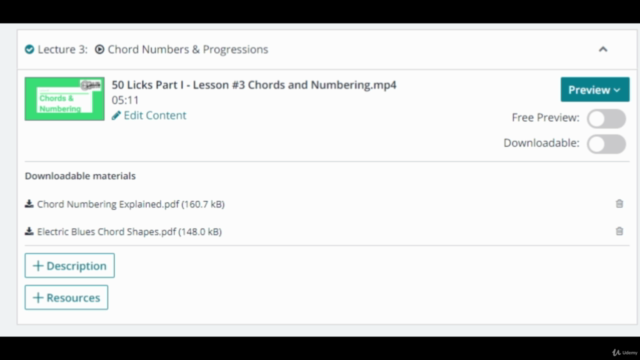Open Electric Blues Chord Shapes.pdf file link
The width and height of the screenshot is (640, 360).
click(x=129, y=232)
